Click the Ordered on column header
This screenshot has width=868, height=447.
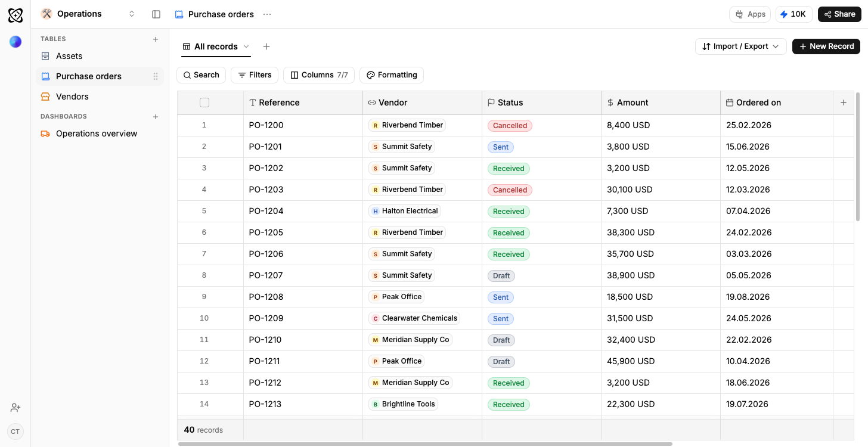[x=777, y=103]
